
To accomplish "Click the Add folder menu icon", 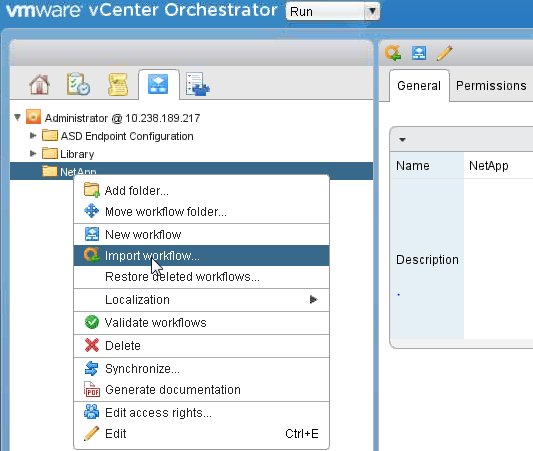I will pyautogui.click(x=91, y=190).
